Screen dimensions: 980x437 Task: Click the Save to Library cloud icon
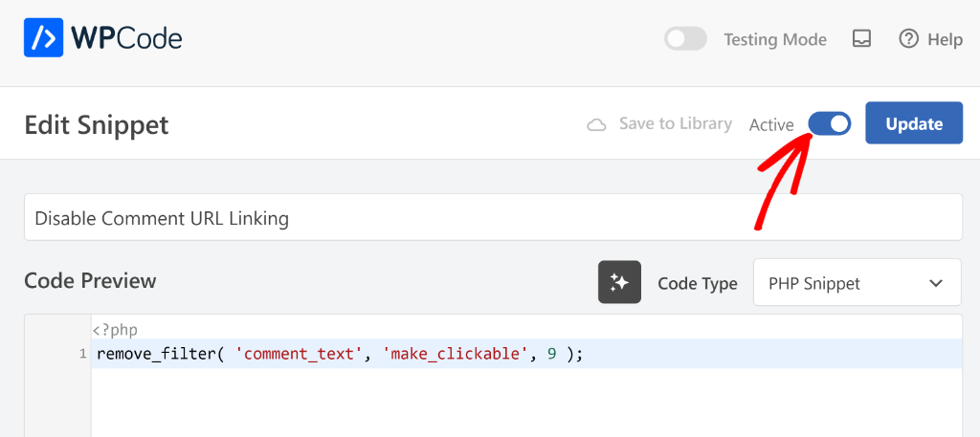click(597, 125)
